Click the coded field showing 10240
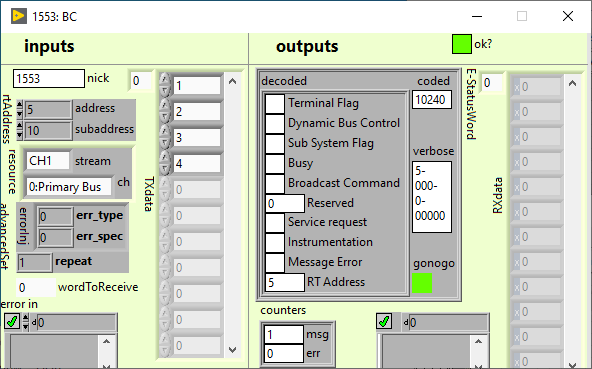Viewport: 592px width, 369px height. 432,100
